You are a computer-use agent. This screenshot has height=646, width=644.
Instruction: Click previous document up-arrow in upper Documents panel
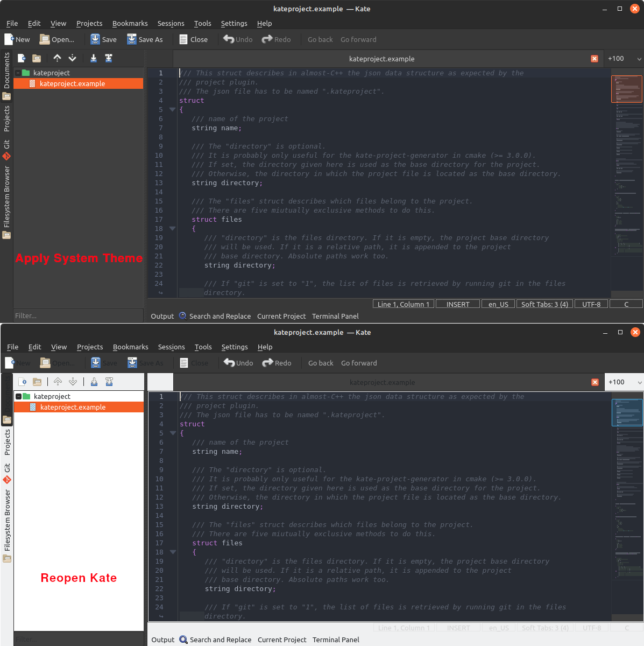pos(57,58)
